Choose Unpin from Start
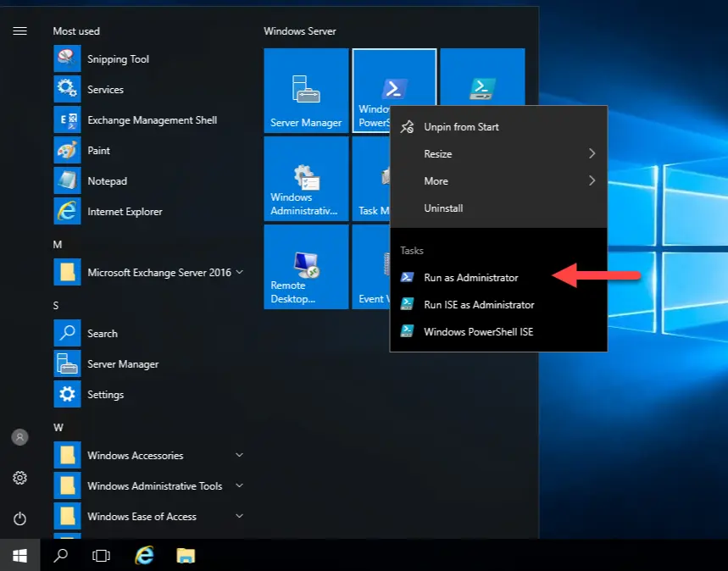 tap(461, 127)
